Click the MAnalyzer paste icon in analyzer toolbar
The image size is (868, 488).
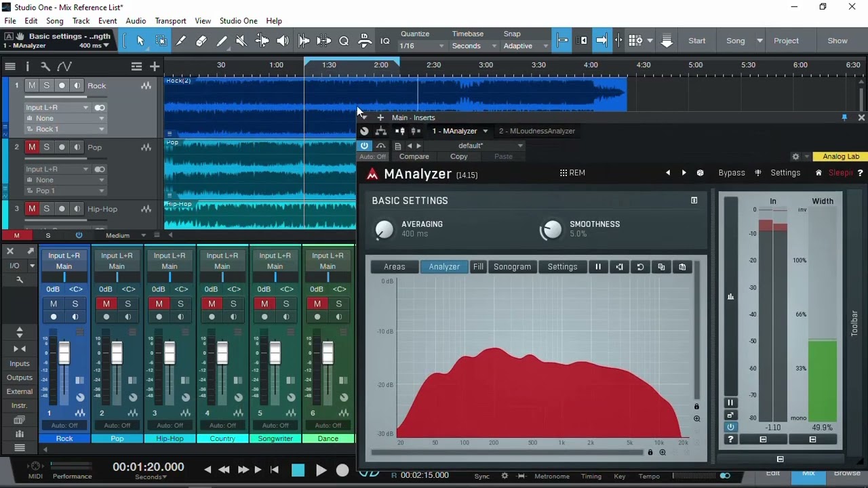pos(682,267)
